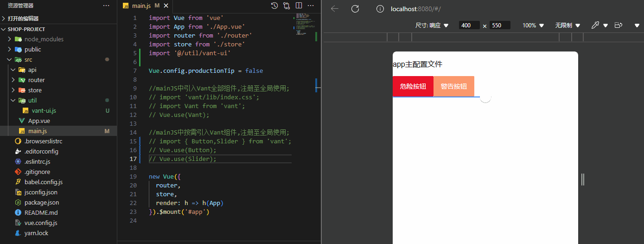Screen dimensions: 644x244
Task: Click the red 危险按钮 button
Action: (413, 86)
